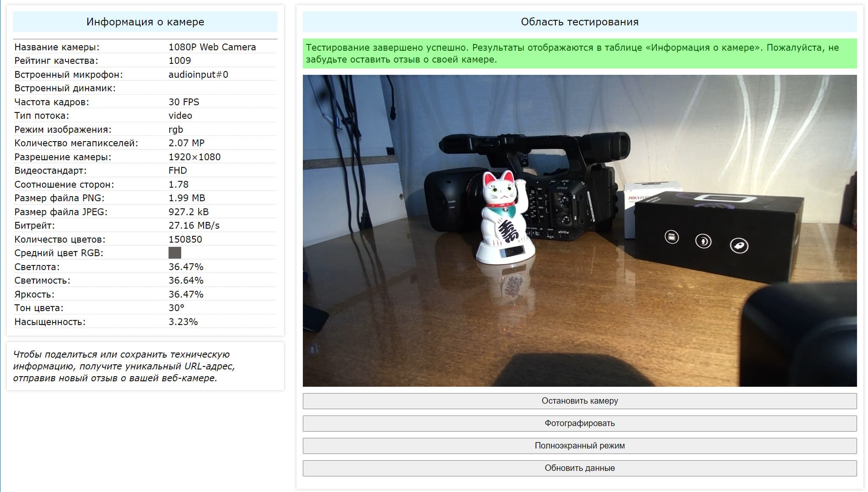Screen dimensions: 868x492
Task: Click the Количество цветов value 150850
Action: pyautogui.click(x=185, y=239)
